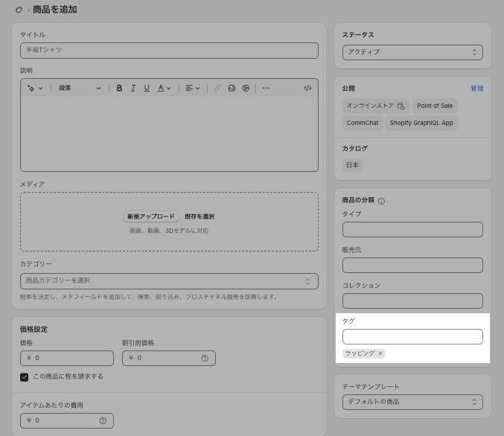Remove the ラッピング tag

pyautogui.click(x=380, y=353)
